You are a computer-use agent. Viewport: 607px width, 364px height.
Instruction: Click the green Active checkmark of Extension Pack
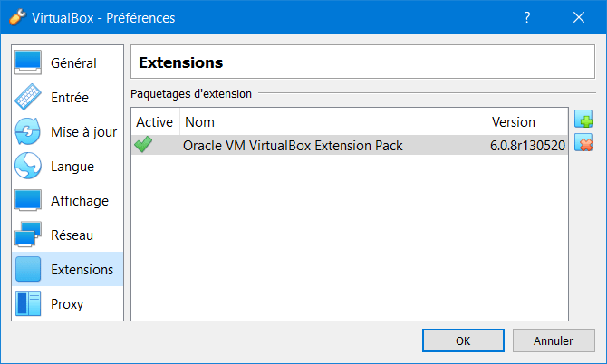click(x=143, y=145)
